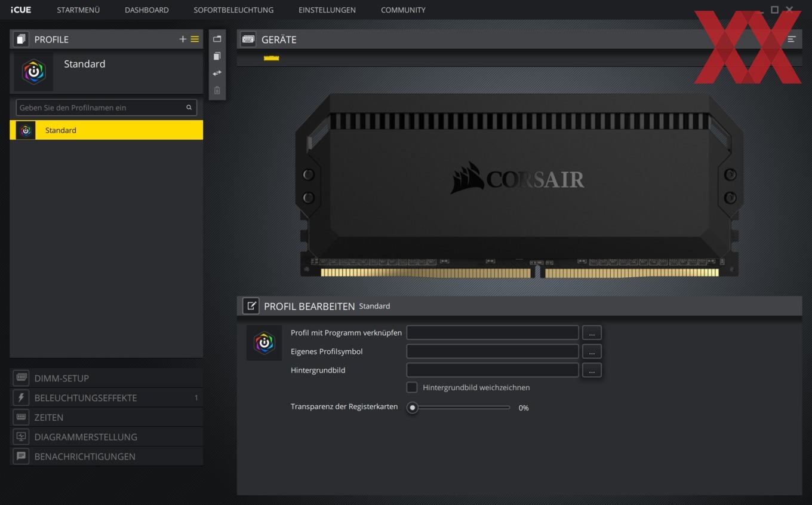Browse for custom profile symbol
Viewport: 812px width, 505px height.
(x=592, y=351)
